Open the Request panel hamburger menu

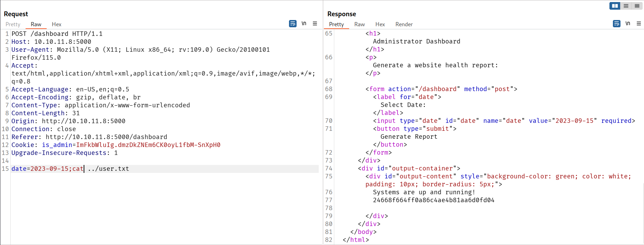(315, 23)
